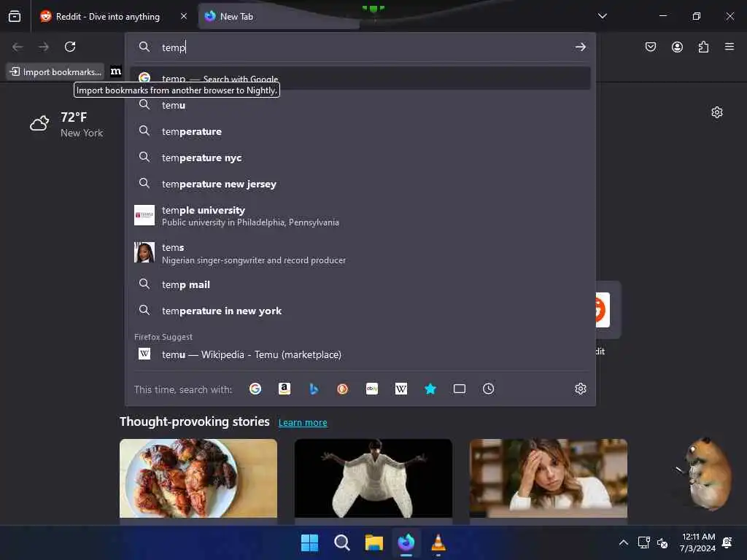747x560 pixels.
Task: Search open tabs with the tab icon
Action: (x=460, y=389)
